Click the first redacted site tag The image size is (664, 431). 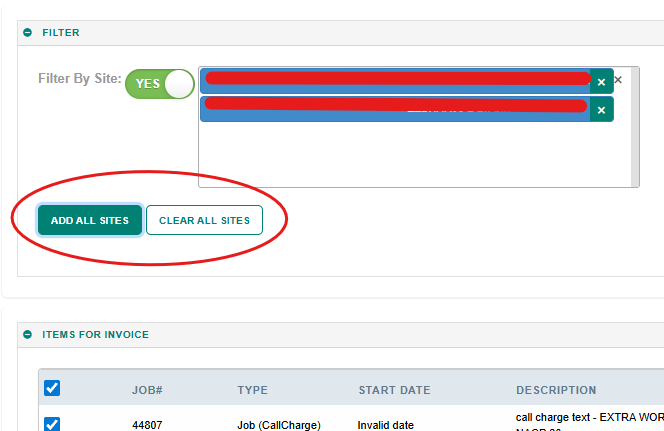[395, 82]
